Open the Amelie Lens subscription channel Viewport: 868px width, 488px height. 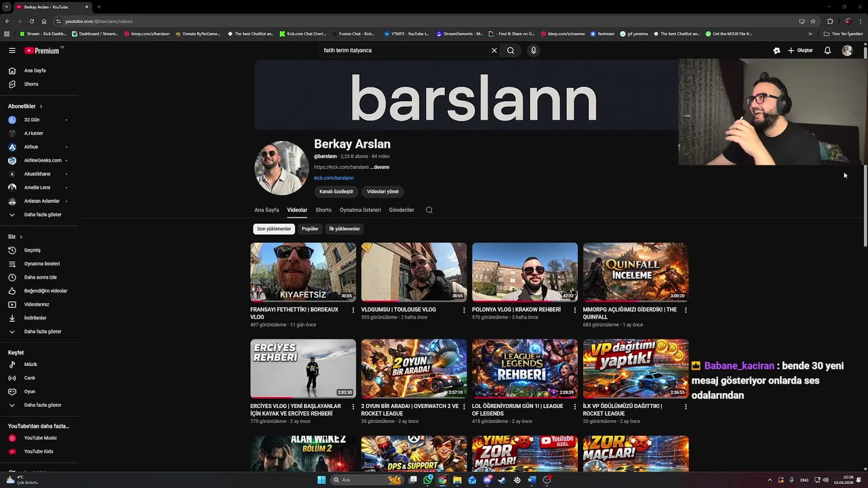pos(38,188)
